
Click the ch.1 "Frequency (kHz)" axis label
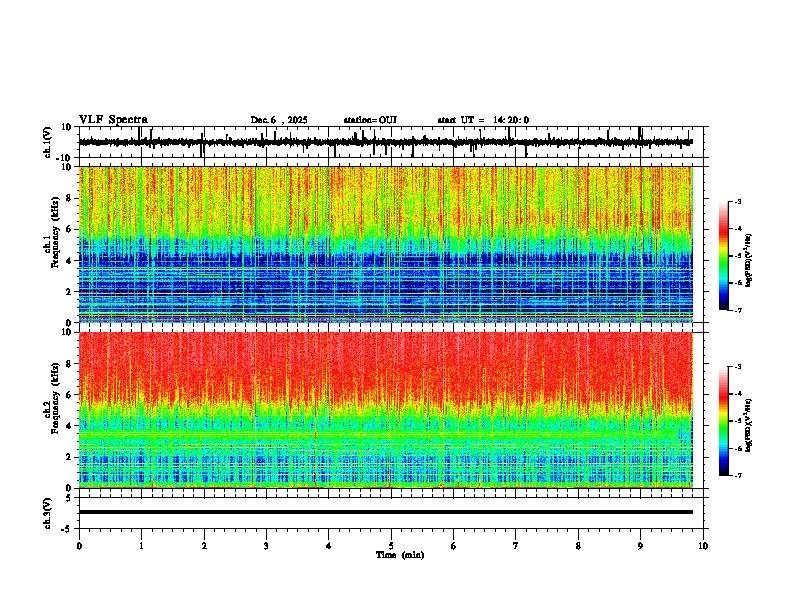55,230
